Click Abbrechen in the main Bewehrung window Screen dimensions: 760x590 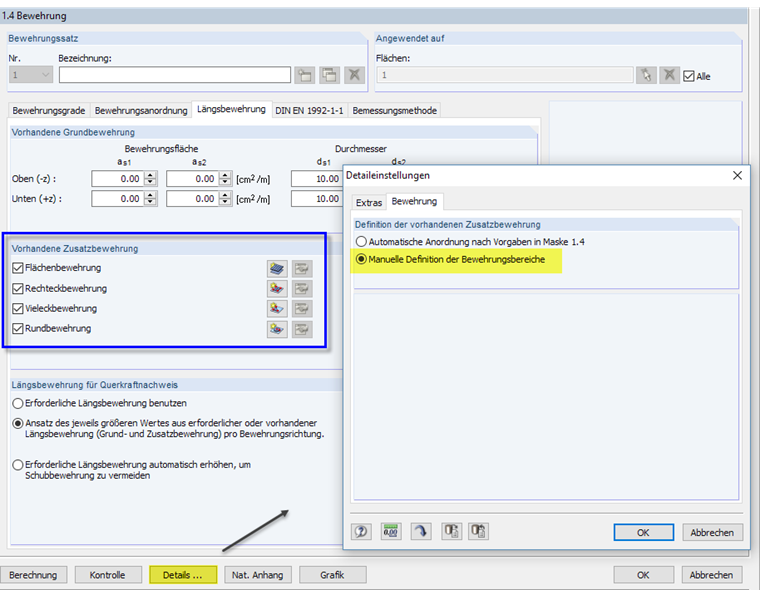pos(712,575)
